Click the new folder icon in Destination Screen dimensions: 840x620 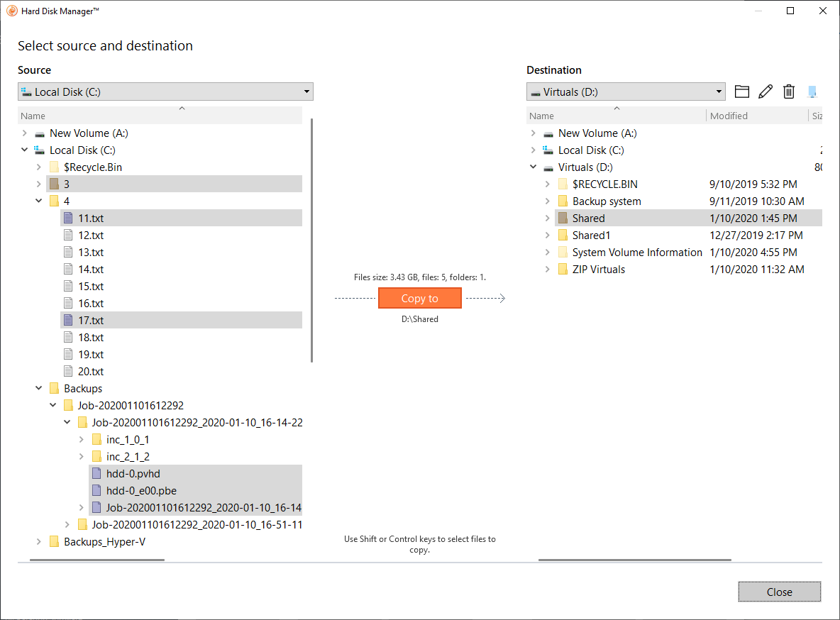pyautogui.click(x=742, y=92)
